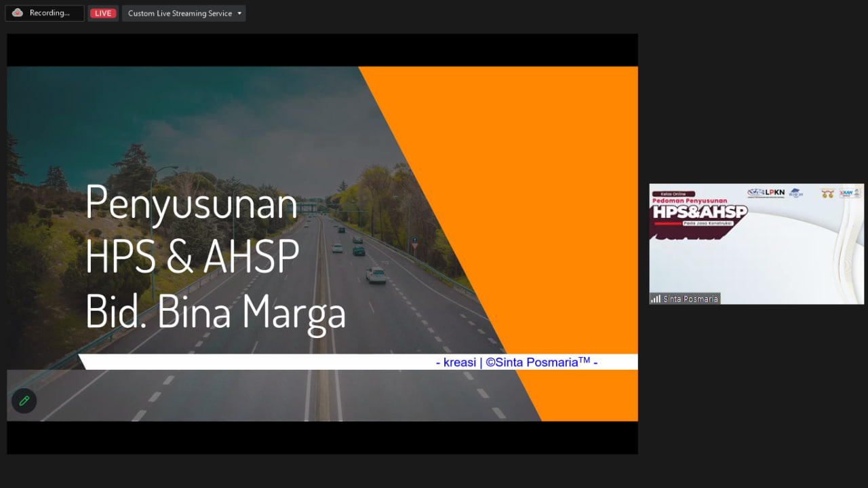
Task: Click the 'Penyusunan HPS & AHSP' slide title
Action: (x=193, y=229)
